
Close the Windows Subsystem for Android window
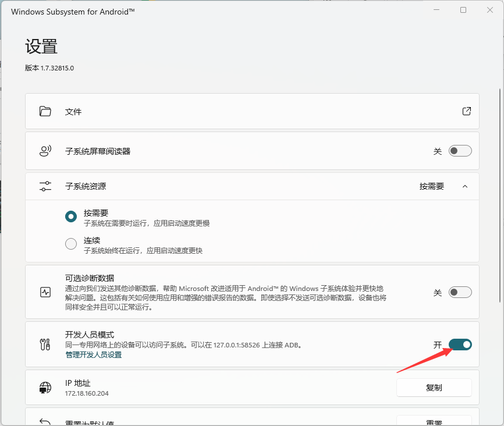[x=490, y=10]
